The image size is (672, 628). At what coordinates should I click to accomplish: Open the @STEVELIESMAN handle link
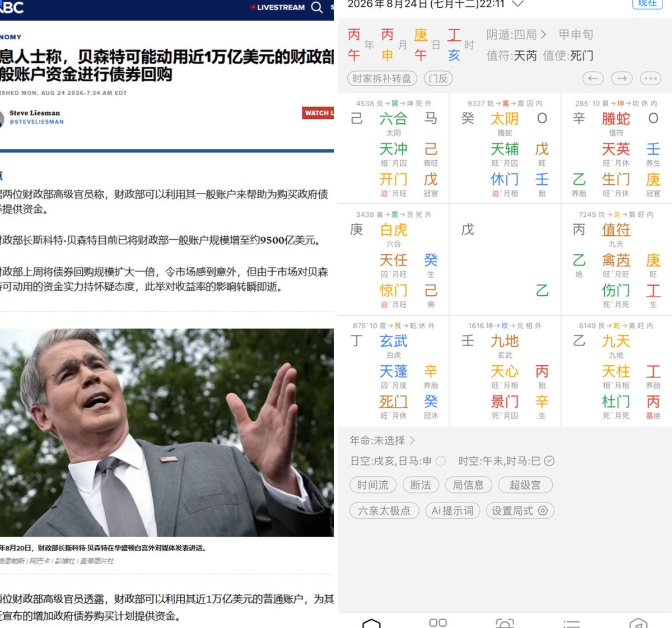pos(37,122)
